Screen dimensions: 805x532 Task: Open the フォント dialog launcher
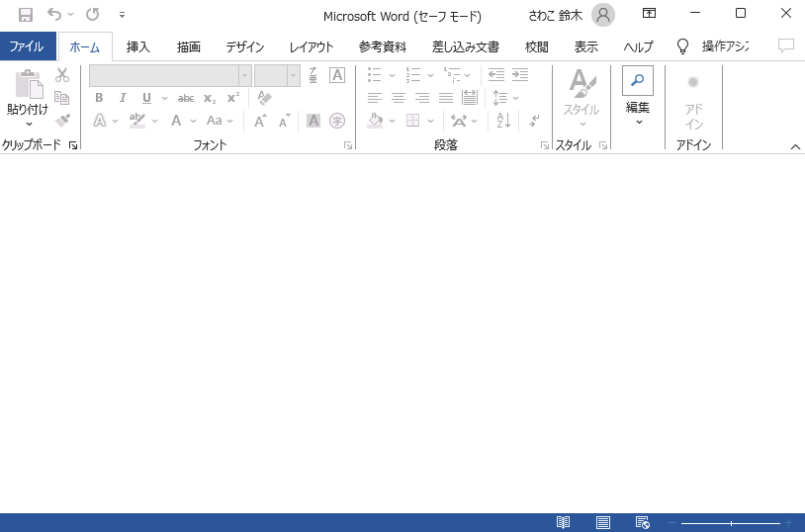pyautogui.click(x=348, y=145)
